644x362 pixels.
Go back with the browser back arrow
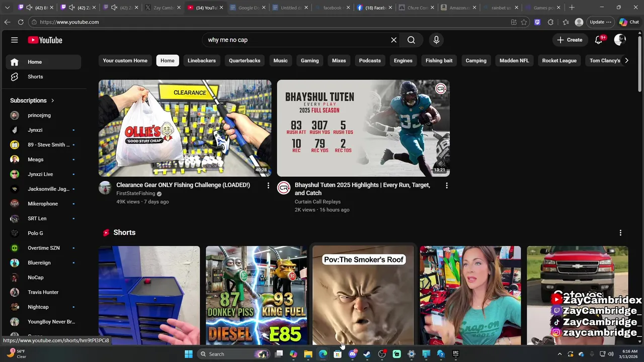pos(7,22)
